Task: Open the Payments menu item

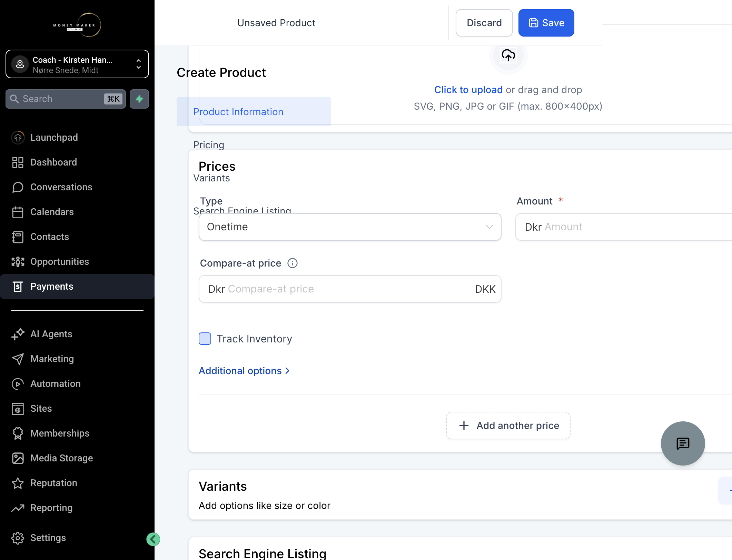Action: point(77,287)
